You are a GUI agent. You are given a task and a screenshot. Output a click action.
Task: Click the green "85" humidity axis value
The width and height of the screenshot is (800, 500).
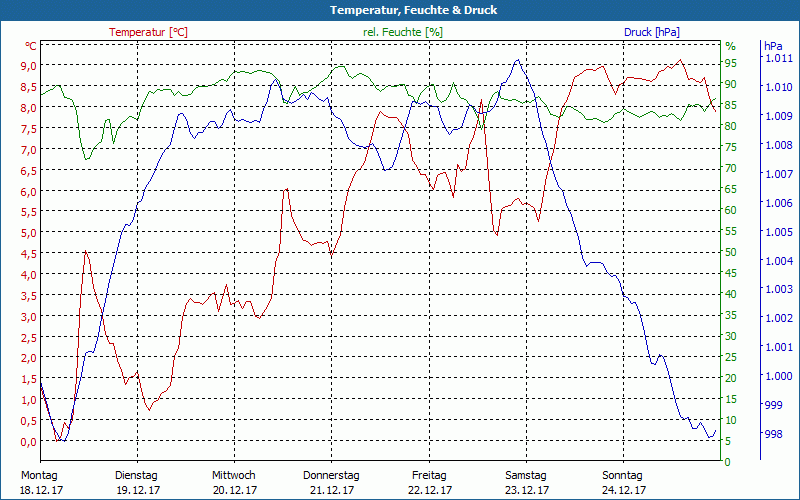coord(731,105)
